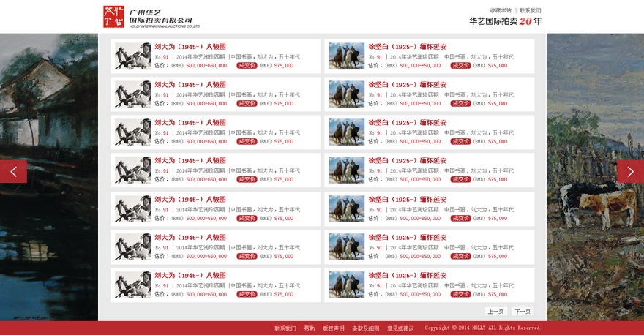The height and width of the screenshot is (335, 644).
Task: Click the Holly International Auctions red logo
Action: click(x=113, y=16)
